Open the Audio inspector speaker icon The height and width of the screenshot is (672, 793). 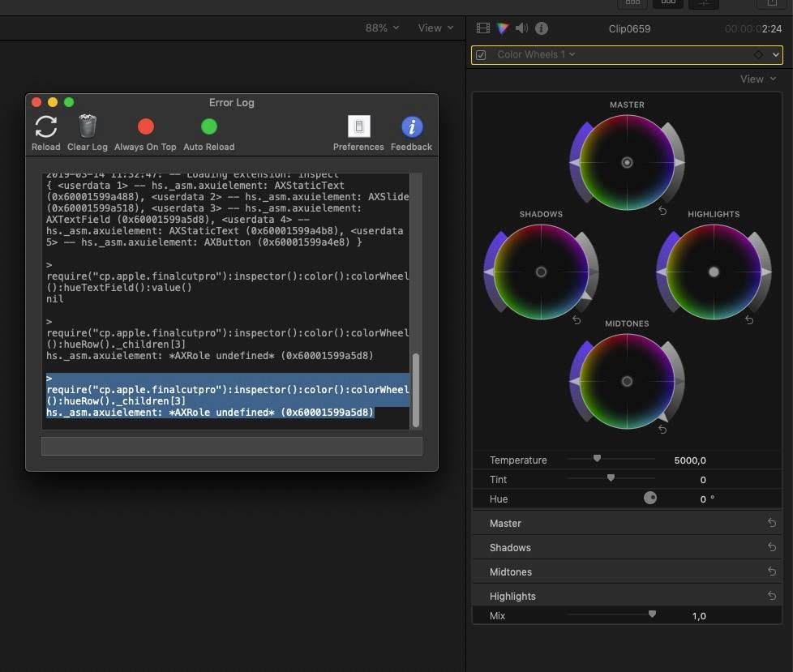(520, 27)
